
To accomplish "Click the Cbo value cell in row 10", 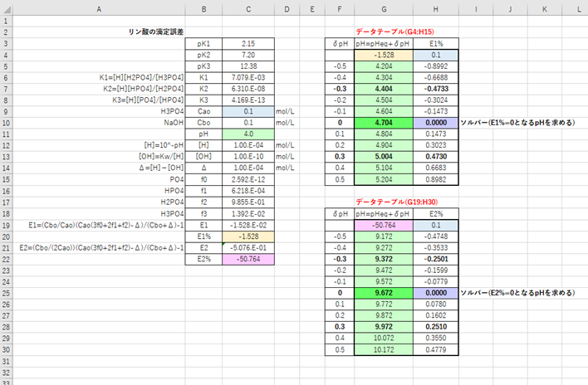I will click(x=248, y=123).
